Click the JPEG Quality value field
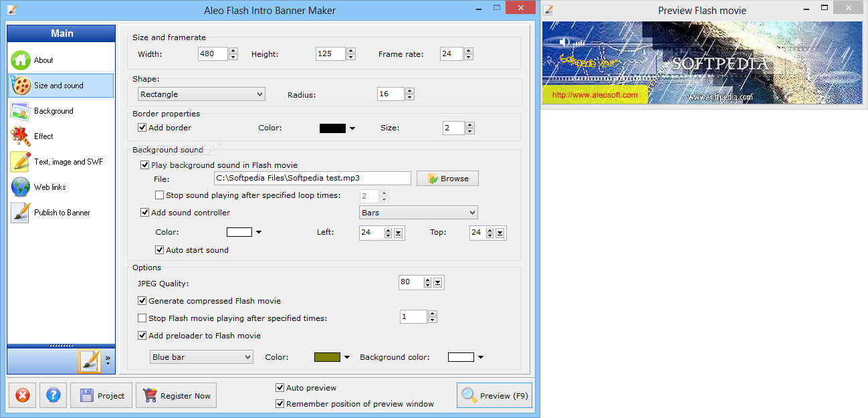Screen dimensions: 868x418 [410, 282]
